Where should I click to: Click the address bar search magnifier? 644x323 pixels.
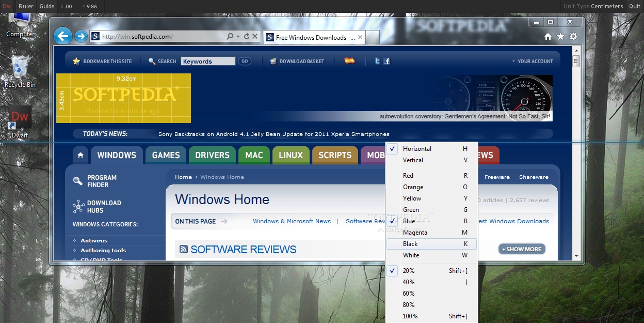tap(230, 37)
